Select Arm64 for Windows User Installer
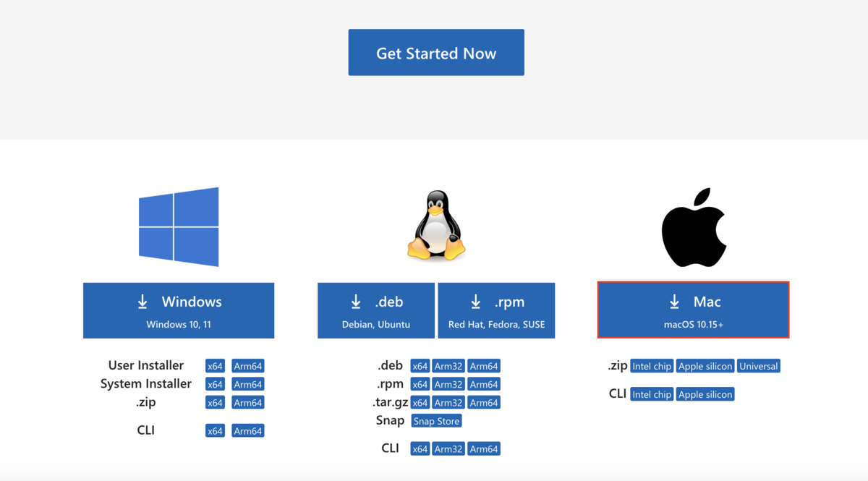The image size is (868, 481). [x=248, y=366]
